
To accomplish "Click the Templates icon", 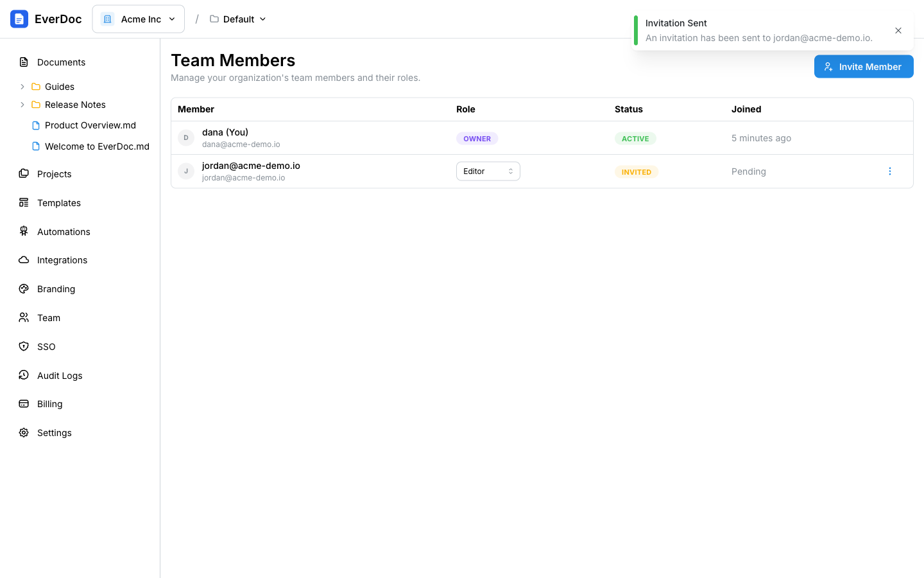I will point(24,203).
